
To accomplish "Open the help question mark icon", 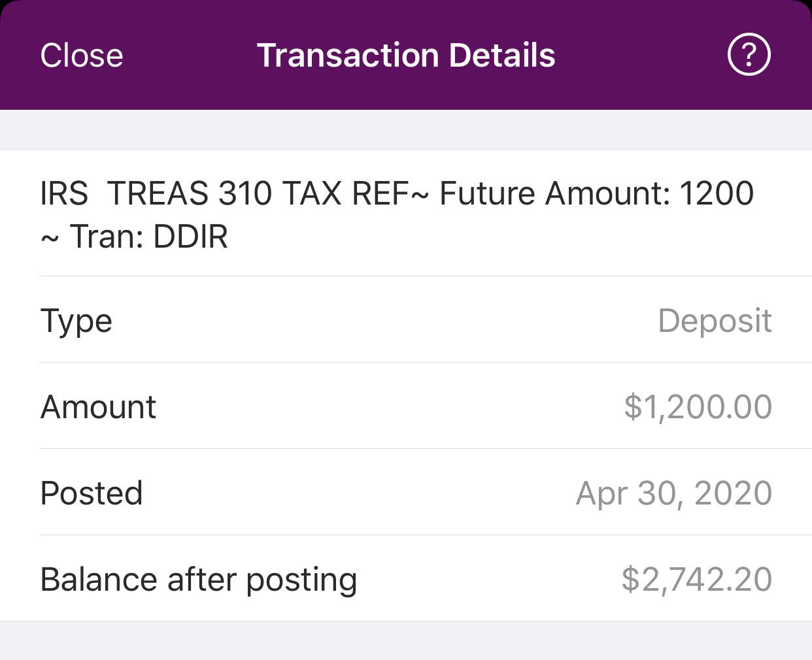I will [x=749, y=55].
